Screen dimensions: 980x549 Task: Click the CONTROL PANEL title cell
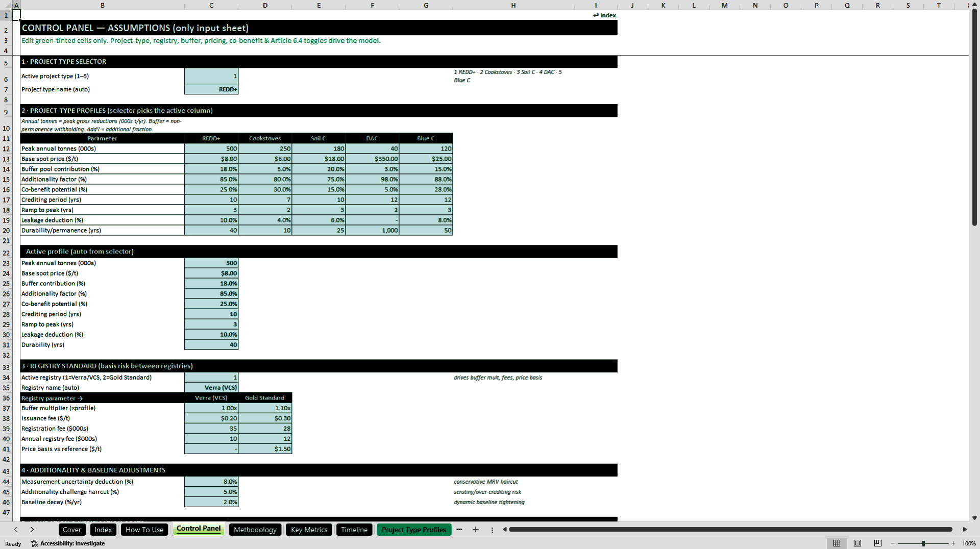pos(318,28)
